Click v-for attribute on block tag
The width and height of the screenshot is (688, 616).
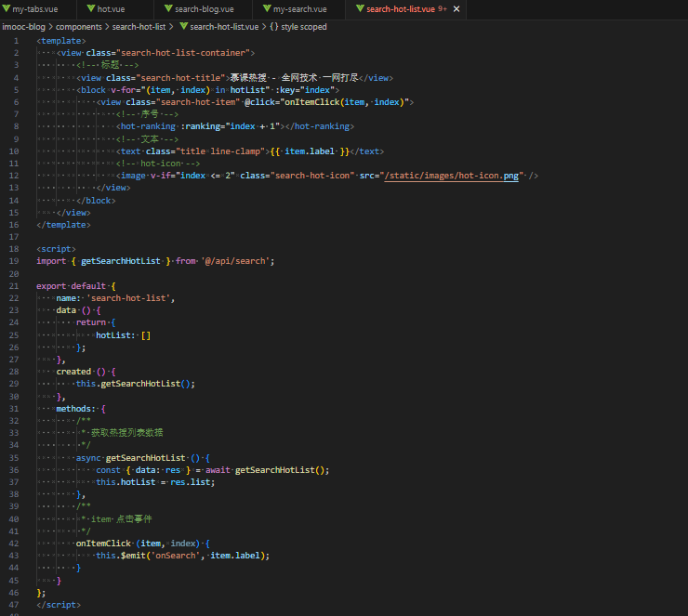pyautogui.click(x=123, y=90)
